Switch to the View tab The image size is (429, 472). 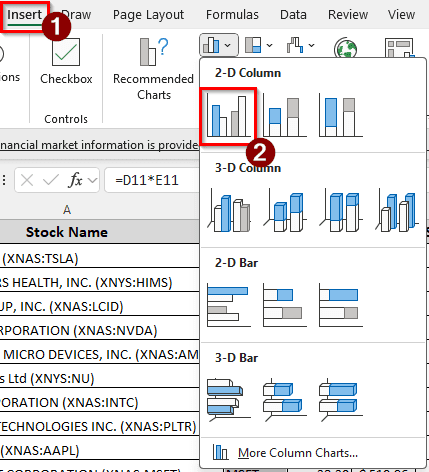[x=401, y=15]
